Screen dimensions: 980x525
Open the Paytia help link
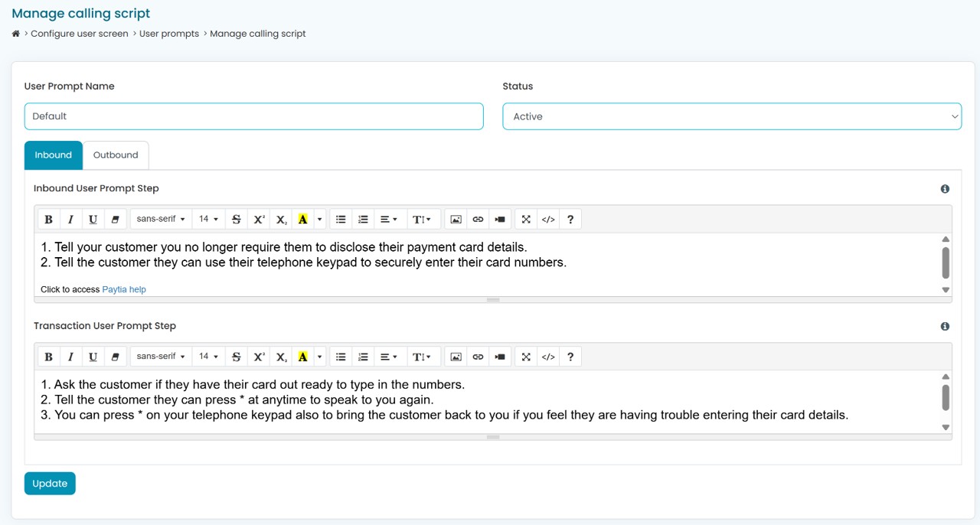(x=124, y=289)
